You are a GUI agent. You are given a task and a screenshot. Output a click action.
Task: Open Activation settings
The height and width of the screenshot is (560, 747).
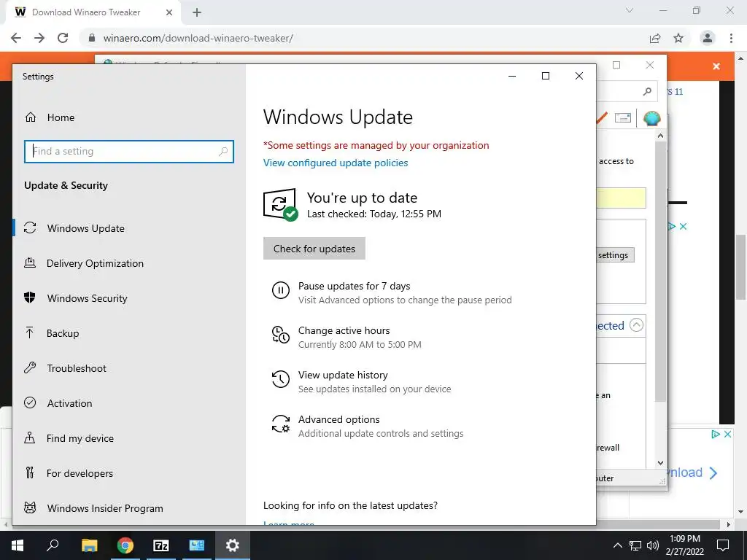[x=69, y=403]
